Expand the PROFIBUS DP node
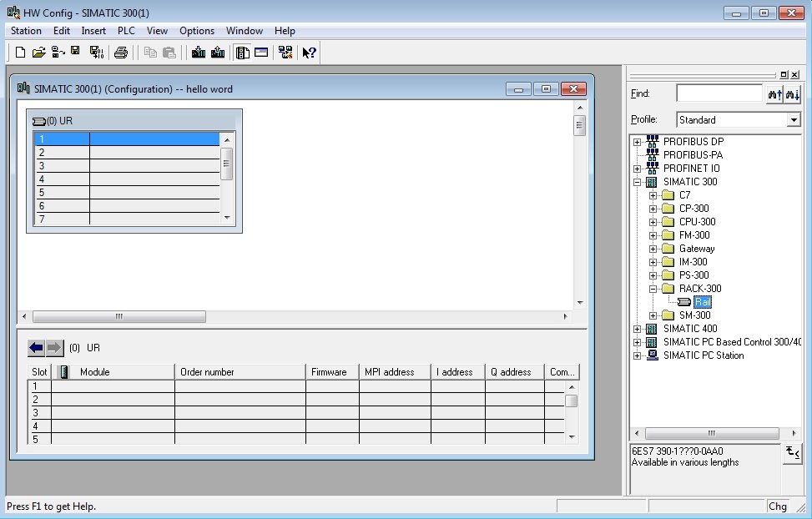The image size is (812, 519). 638,142
